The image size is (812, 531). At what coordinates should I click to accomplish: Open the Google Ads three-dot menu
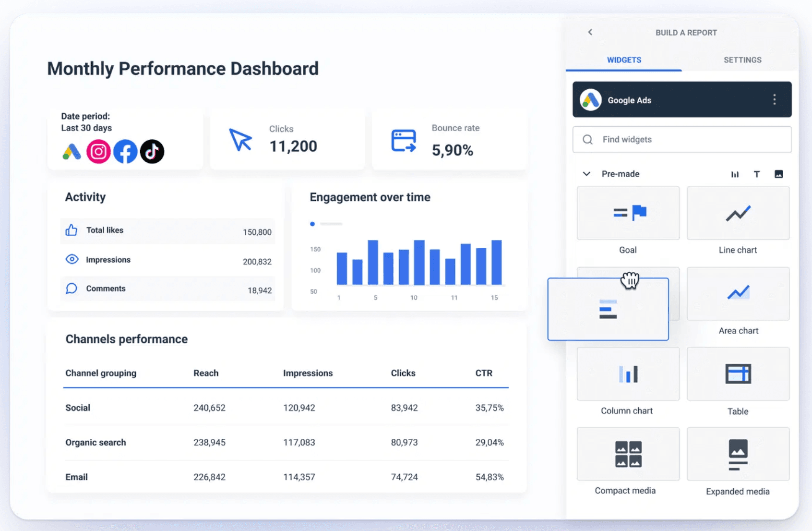point(774,99)
